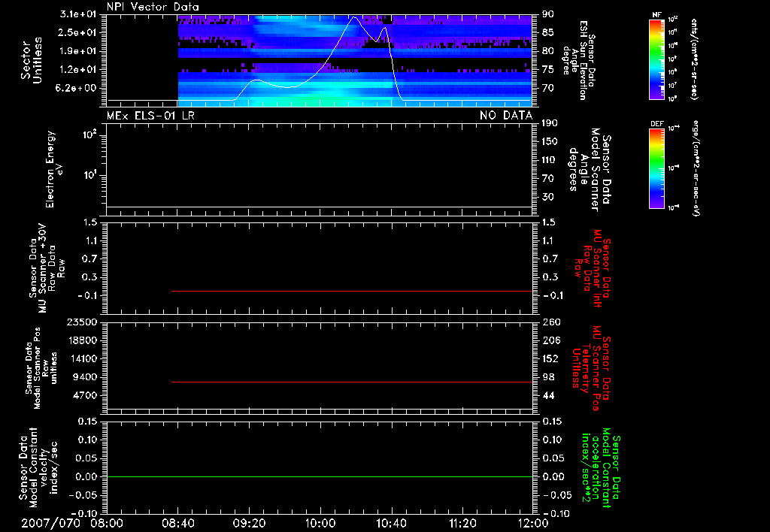Click the Electron Energy eV axis title
770x532 pixels.
coord(54,169)
